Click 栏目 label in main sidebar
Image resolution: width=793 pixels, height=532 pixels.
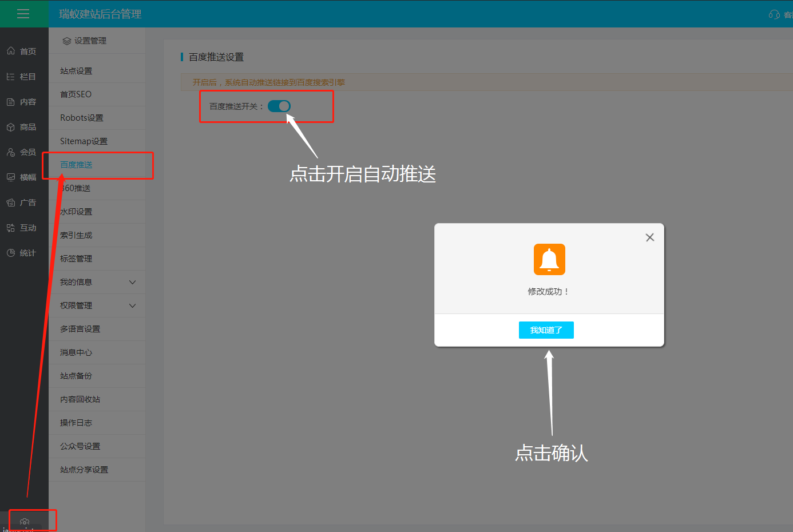click(28, 77)
